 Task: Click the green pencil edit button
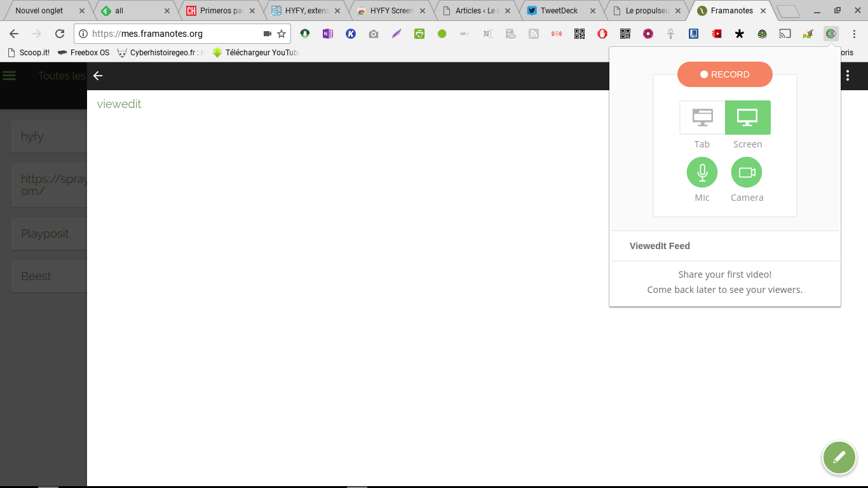click(839, 457)
